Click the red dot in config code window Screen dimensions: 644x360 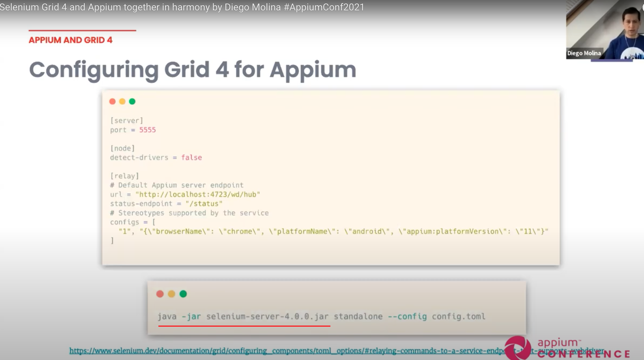[113, 101]
